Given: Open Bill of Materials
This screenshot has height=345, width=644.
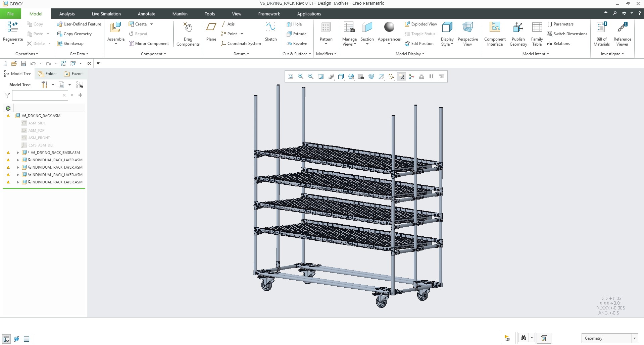Looking at the screenshot, I should 601,34.
